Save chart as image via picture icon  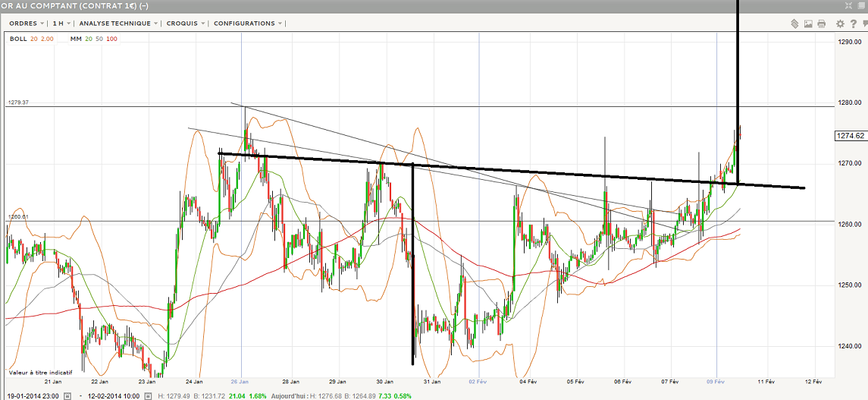click(x=808, y=24)
